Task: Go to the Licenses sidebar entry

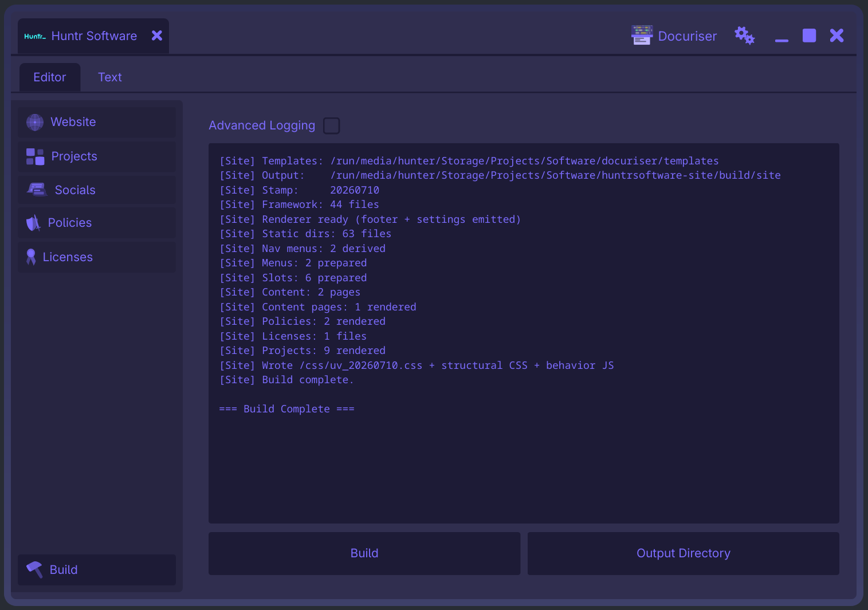Action: pos(97,257)
